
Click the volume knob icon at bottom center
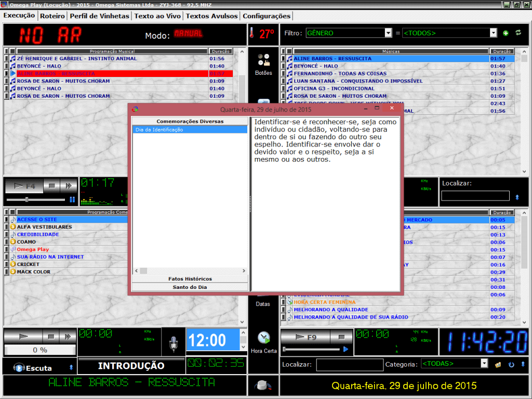pos(262,385)
